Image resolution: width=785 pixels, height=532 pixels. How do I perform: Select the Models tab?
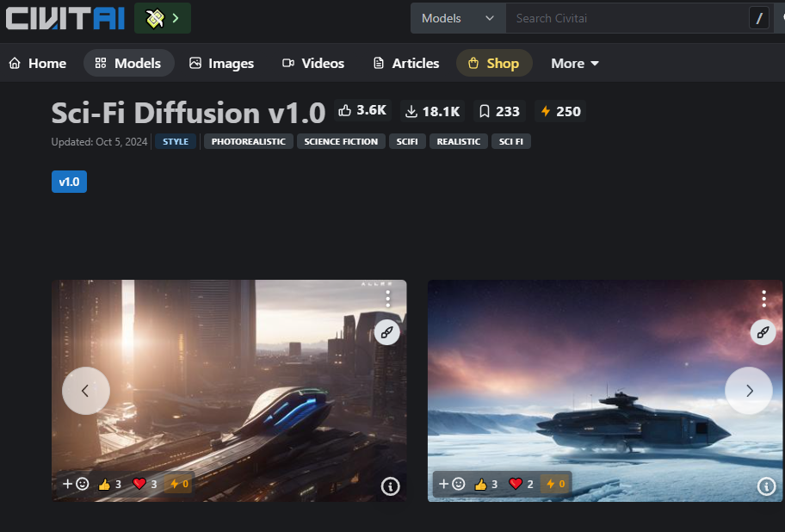click(x=128, y=63)
